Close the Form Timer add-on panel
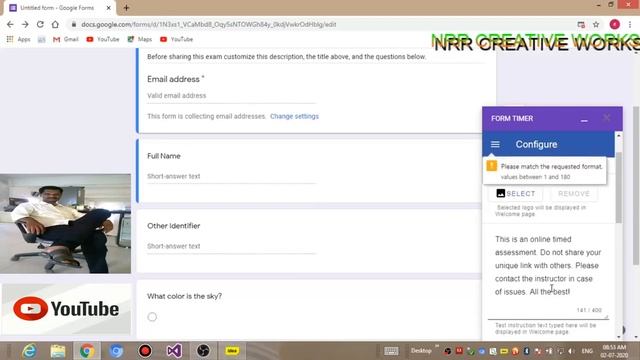Screen dimensions: 640x360 [607, 118]
